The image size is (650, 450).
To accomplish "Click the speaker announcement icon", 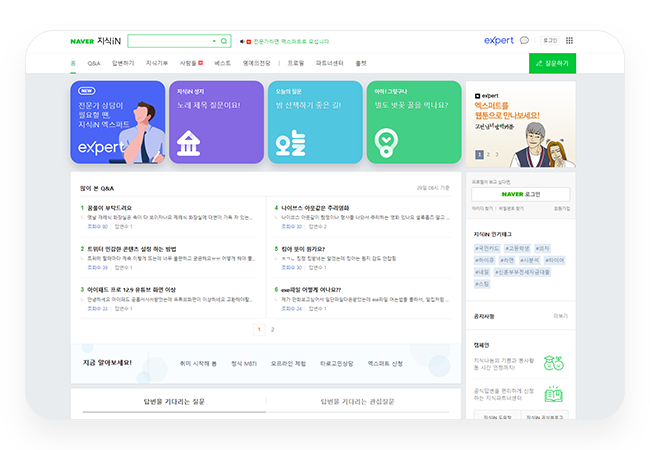I will click(243, 41).
